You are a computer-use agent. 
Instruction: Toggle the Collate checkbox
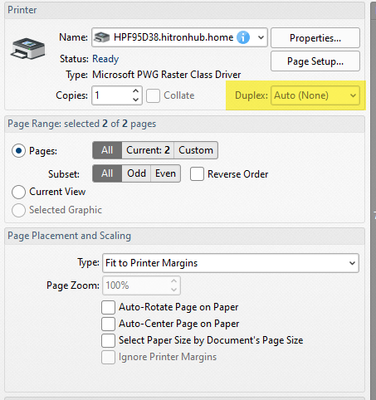point(153,96)
